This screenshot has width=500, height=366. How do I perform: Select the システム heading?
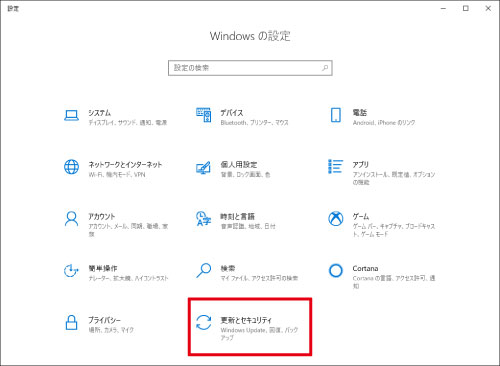click(100, 113)
